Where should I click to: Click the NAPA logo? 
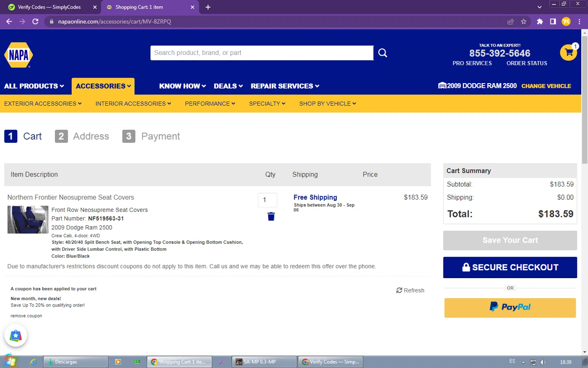(18, 55)
